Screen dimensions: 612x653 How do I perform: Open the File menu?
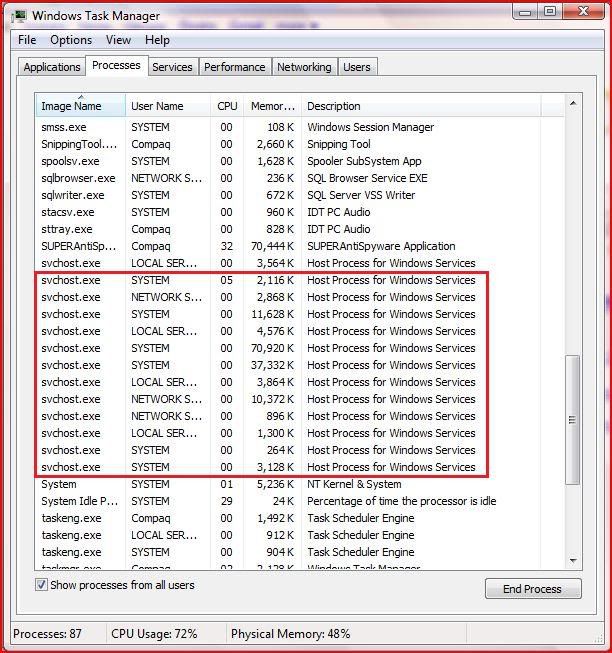pos(27,40)
